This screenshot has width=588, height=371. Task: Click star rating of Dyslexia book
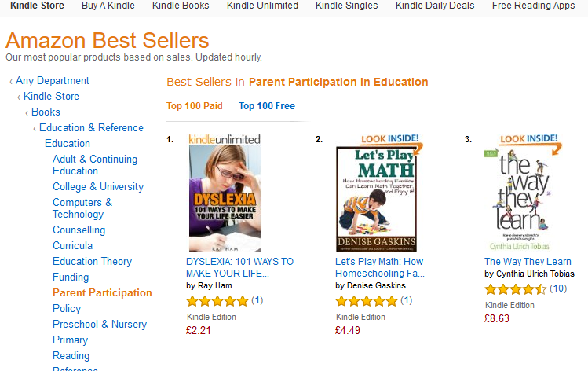pyautogui.click(x=217, y=300)
